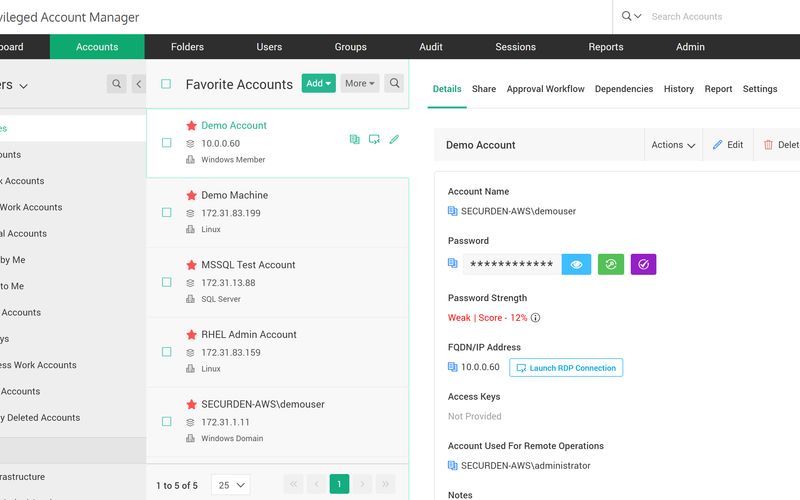The width and height of the screenshot is (800, 500).
Task: Go to the first page of results
Action: (x=293, y=484)
